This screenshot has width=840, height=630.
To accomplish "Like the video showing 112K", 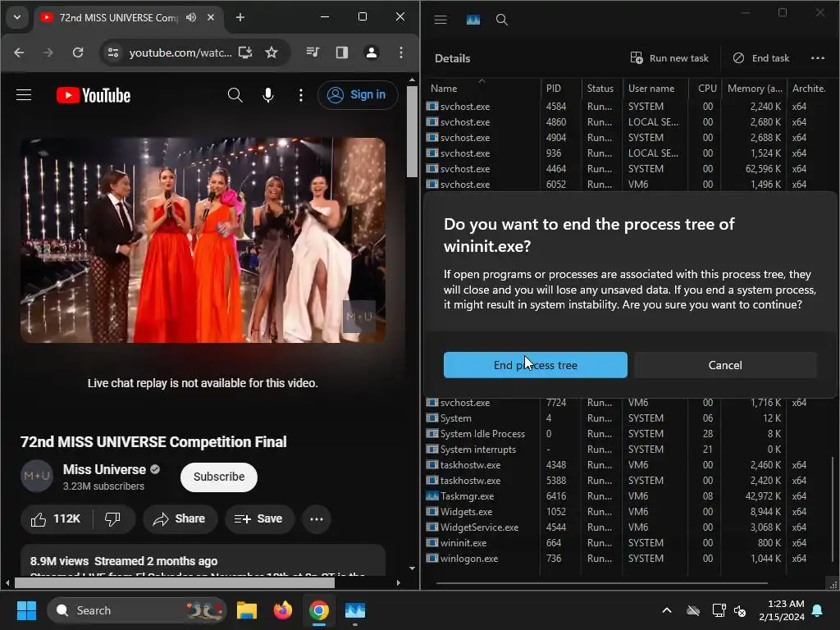I will (57, 518).
